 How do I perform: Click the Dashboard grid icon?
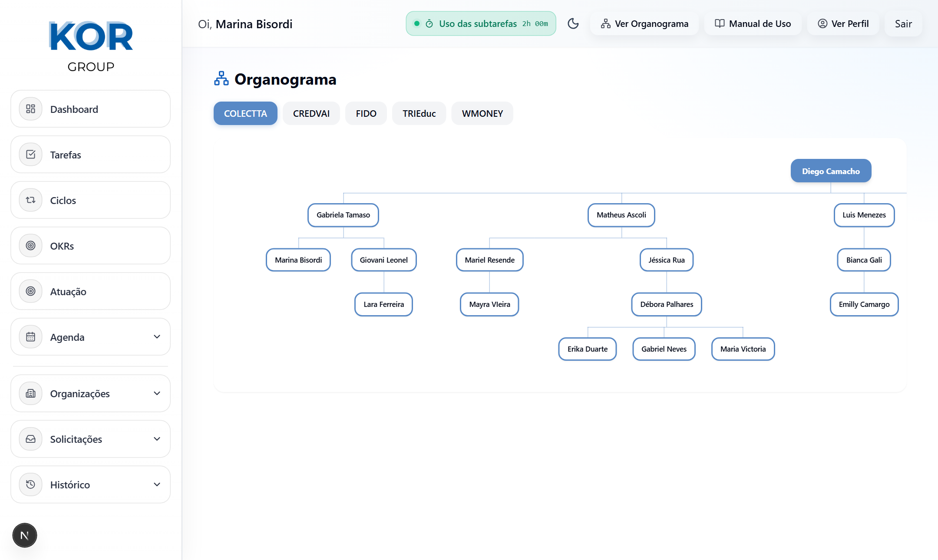tap(30, 109)
